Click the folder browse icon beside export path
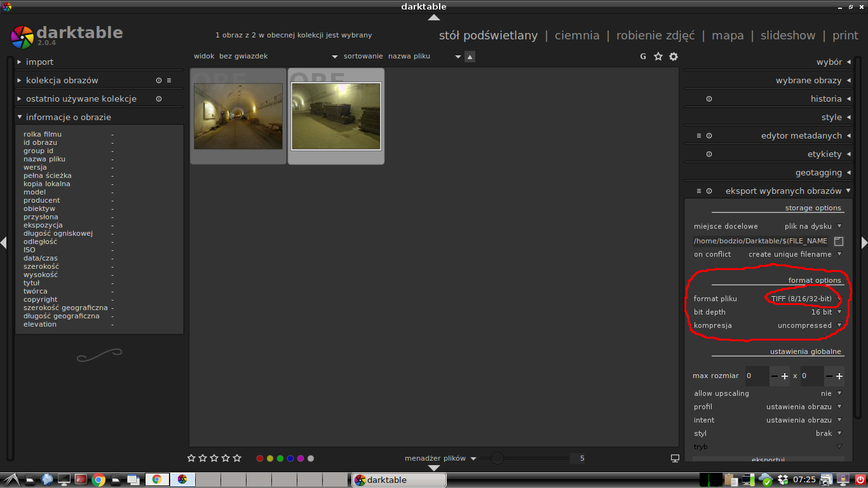Screen dimensions: 868x488 [x=839, y=241]
